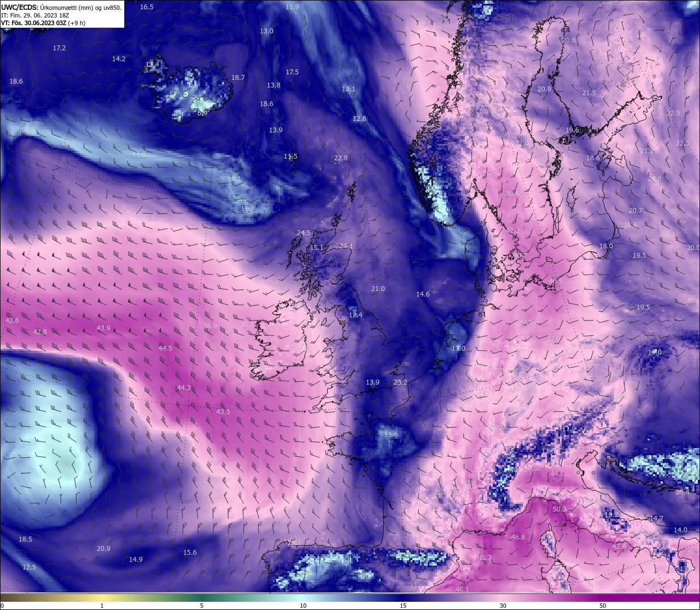Click the colorbar label '15'

pyautogui.click(x=403, y=606)
